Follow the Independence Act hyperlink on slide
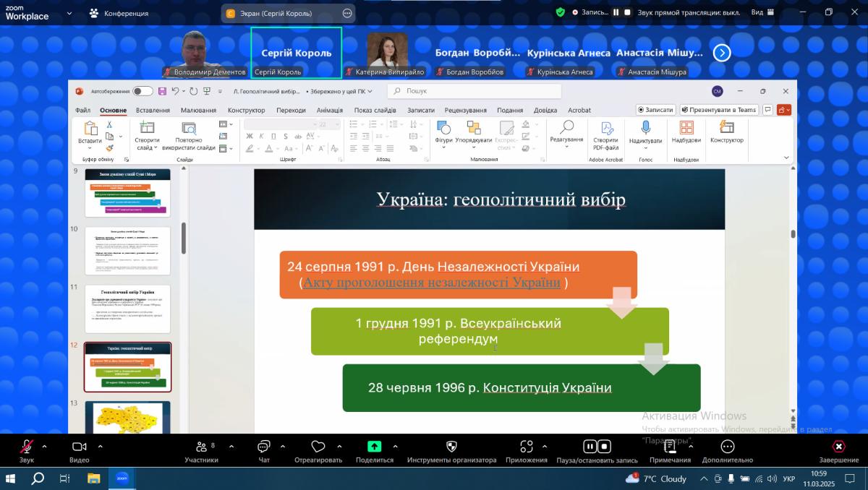Screen dimensions: 868x490 (x=432, y=283)
